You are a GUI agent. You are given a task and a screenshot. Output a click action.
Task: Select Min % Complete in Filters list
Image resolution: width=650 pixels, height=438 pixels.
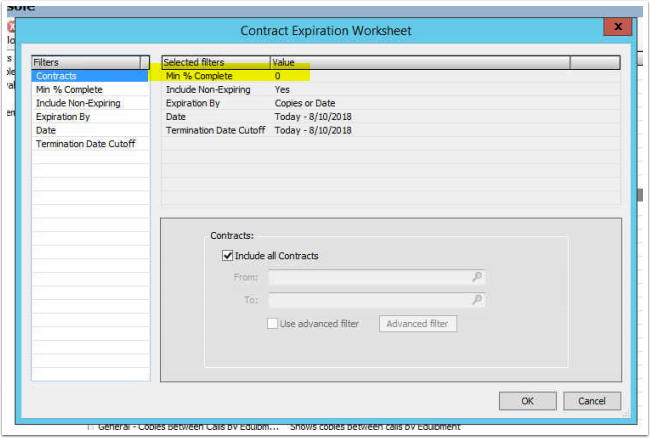pos(90,90)
